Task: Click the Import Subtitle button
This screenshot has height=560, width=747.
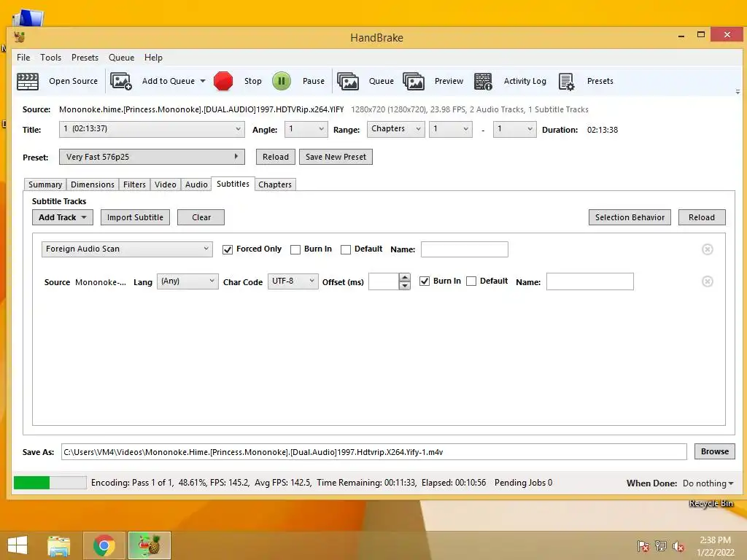Action: click(135, 217)
